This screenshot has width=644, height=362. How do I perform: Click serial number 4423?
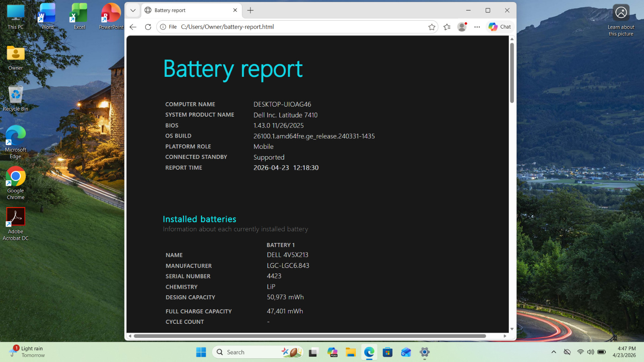tap(274, 276)
